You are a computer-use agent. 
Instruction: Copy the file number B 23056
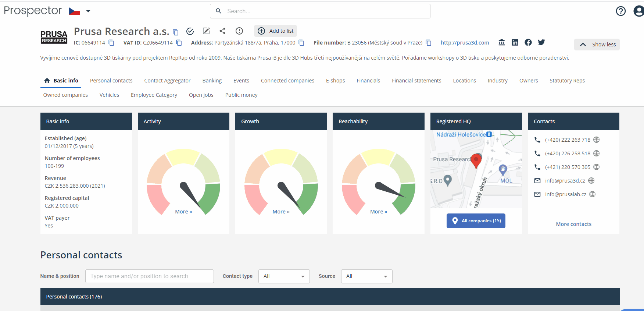pos(429,43)
